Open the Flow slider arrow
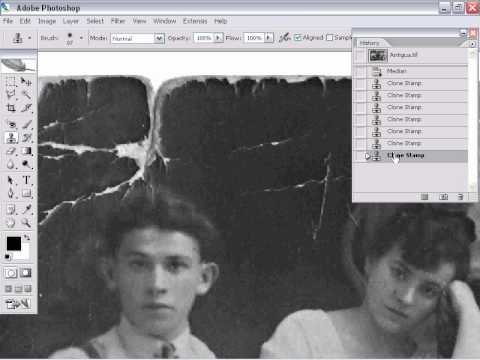Viewport: 480px width, 360px height. [x=269, y=38]
